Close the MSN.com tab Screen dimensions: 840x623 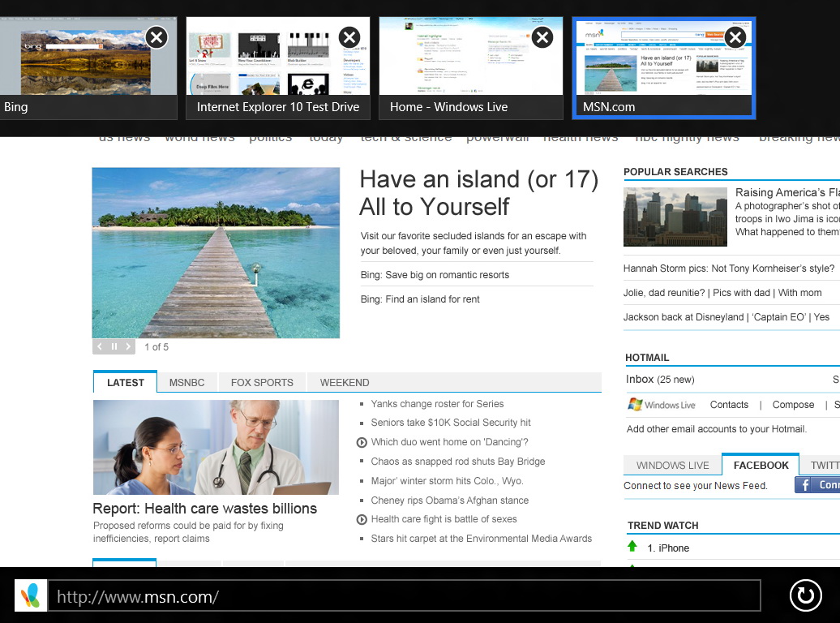point(735,37)
